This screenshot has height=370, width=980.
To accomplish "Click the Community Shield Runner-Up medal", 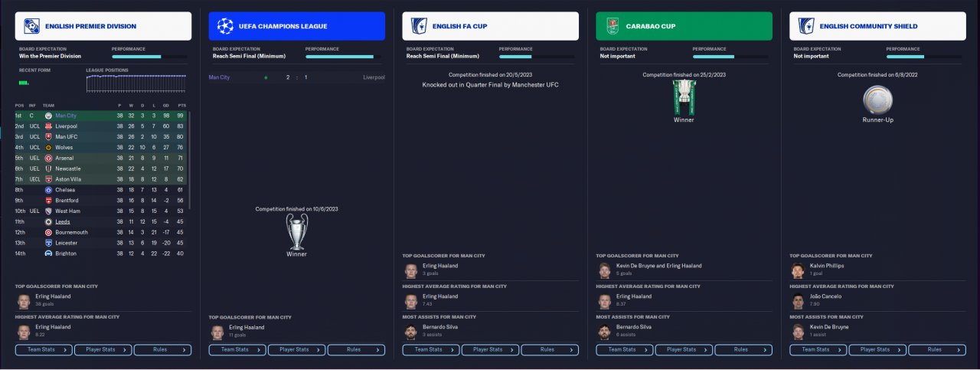I will click(x=877, y=100).
